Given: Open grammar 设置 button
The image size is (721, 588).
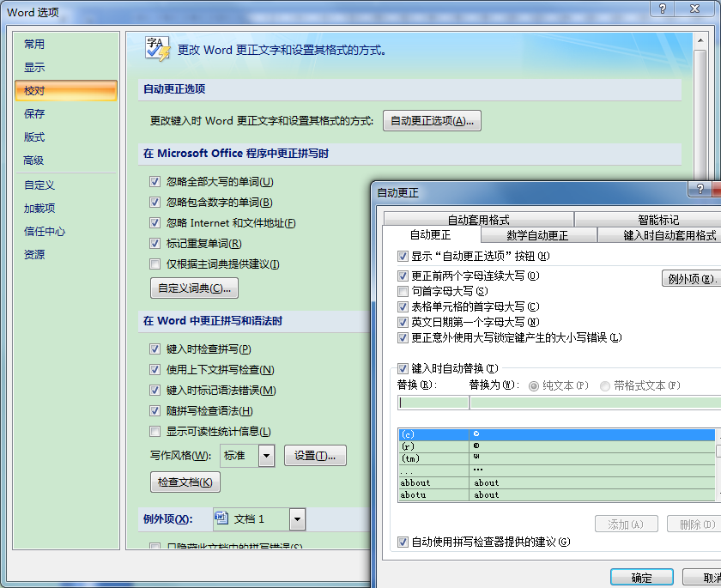Looking at the screenshot, I should [315, 456].
